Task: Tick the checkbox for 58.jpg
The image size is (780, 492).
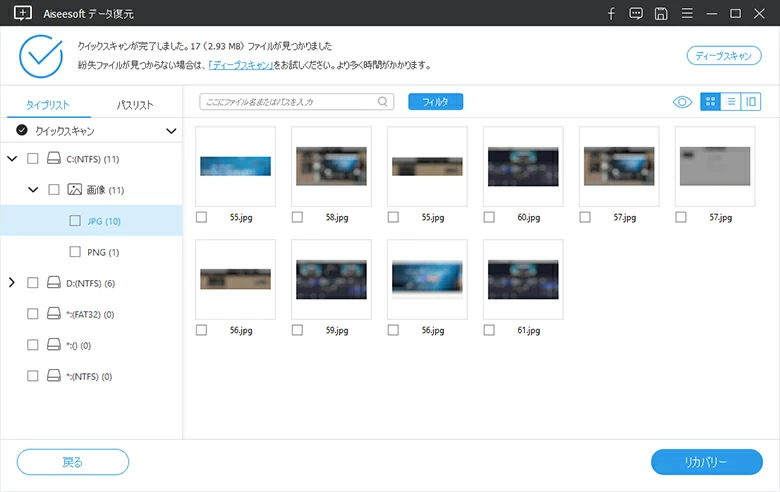Action: 298,217
